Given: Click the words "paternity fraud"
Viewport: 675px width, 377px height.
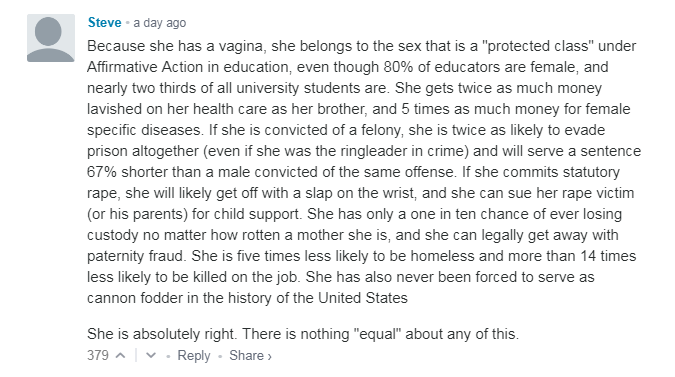Looking at the screenshot, I should pos(136,256).
